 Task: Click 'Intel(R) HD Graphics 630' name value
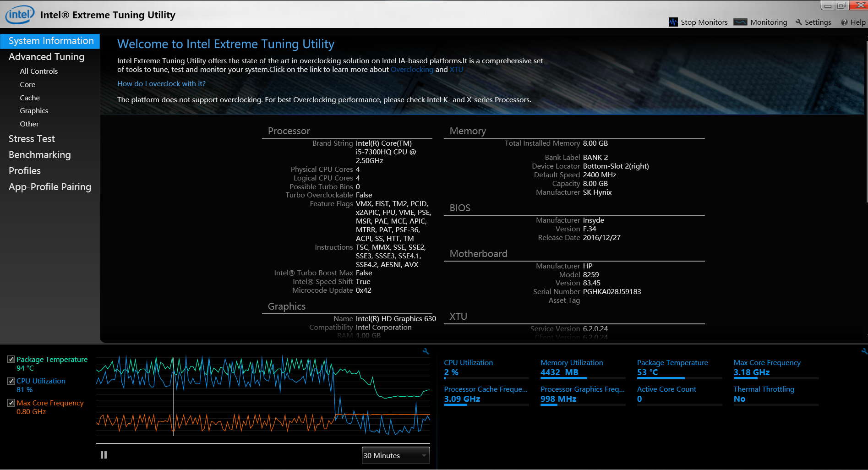[396, 319]
